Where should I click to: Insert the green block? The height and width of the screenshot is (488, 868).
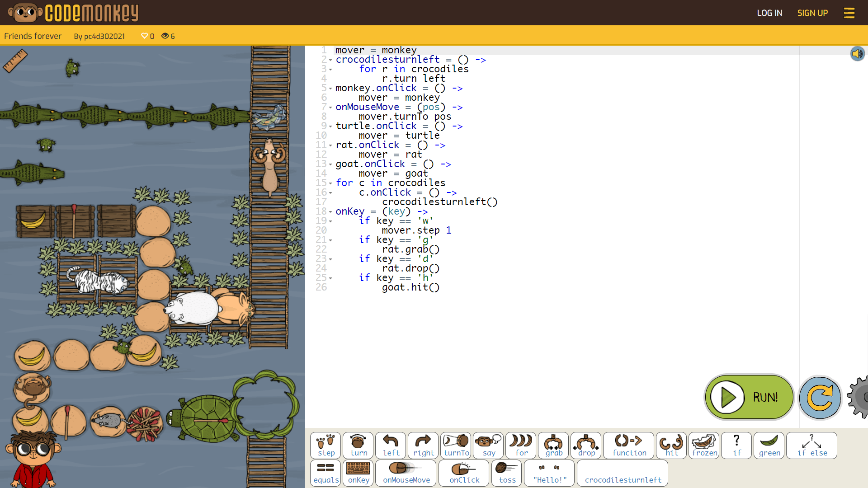pyautogui.click(x=769, y=446)
